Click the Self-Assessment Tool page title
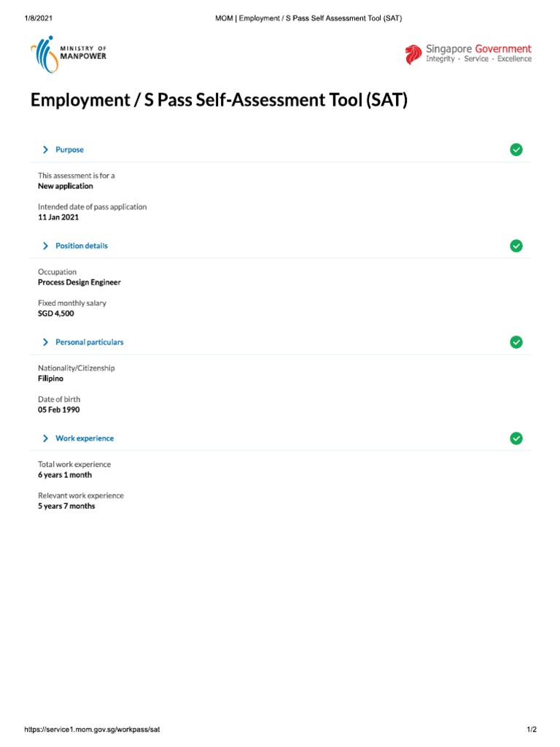Viewport: 560px width, 747px height. (219, 100)
